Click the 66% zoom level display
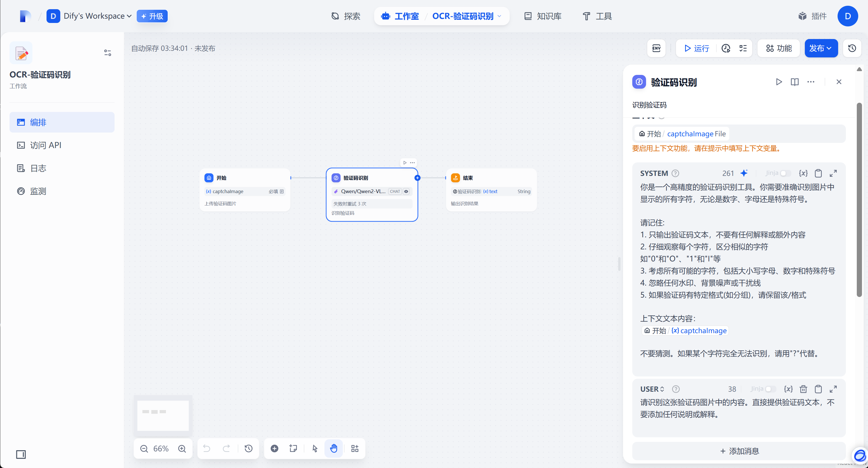Image resolution: width=868 pixels, height=468 pixels. point(161,448)
